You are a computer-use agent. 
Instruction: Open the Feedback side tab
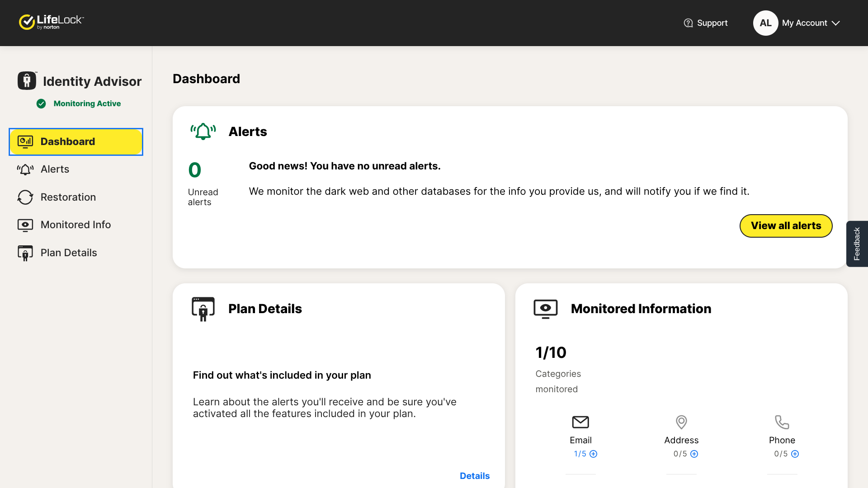(x=857, y=244)
